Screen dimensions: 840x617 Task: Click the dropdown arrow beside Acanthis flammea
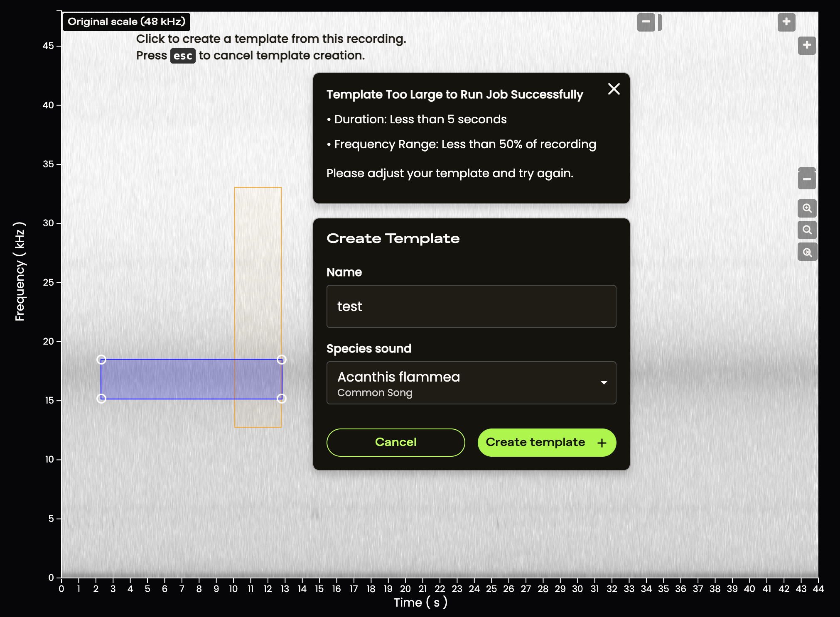coord(604,383)
